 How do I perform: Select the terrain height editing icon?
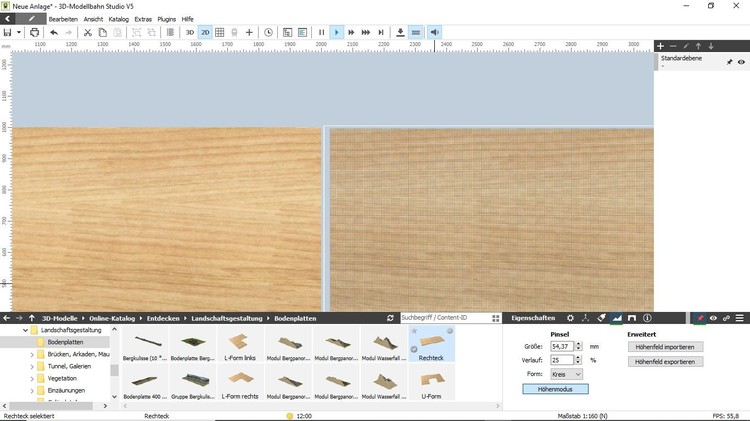click(x=617, y=318)
